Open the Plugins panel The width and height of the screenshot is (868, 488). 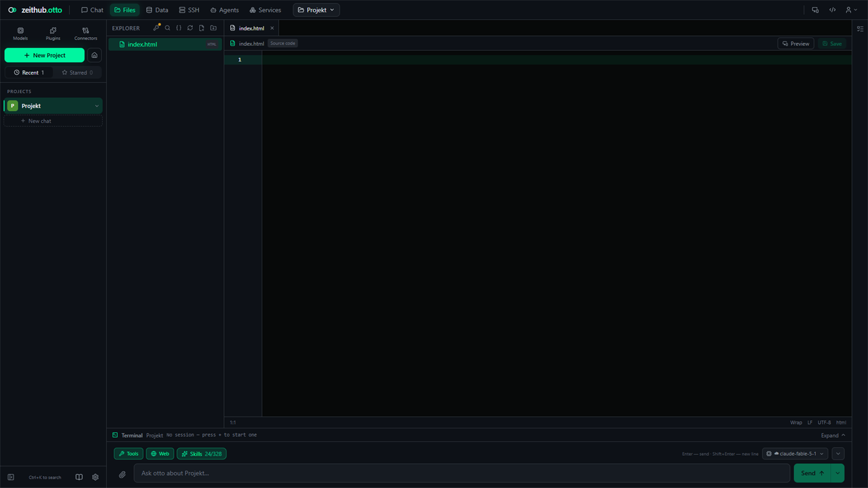coord(53,33)
